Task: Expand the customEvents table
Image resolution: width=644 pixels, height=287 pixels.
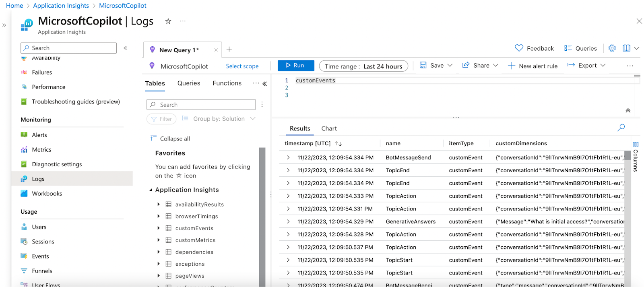Action: coord(159,228)
